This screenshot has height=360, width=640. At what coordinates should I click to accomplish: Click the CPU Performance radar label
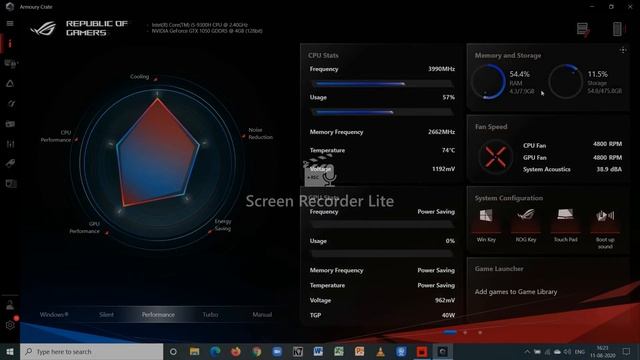click(x=56, y=136)
